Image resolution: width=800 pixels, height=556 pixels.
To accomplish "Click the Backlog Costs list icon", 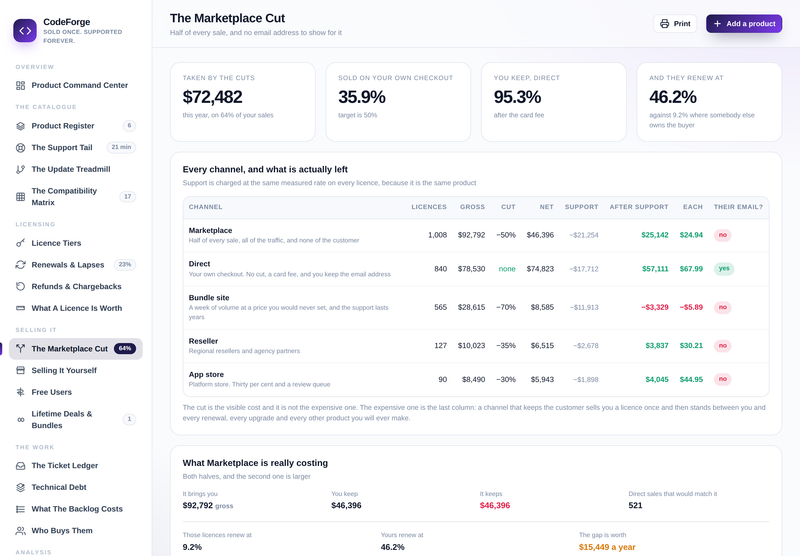I will [20, 509].
